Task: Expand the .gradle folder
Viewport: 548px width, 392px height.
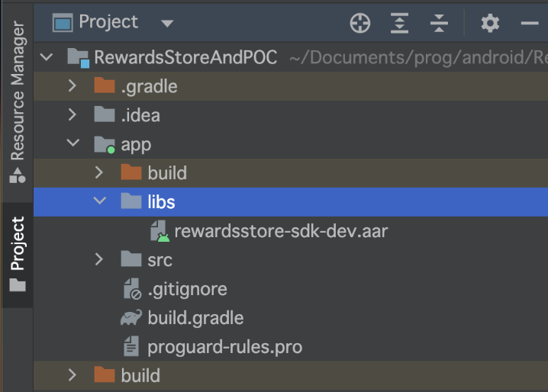Action: click(x=73, y=85)
